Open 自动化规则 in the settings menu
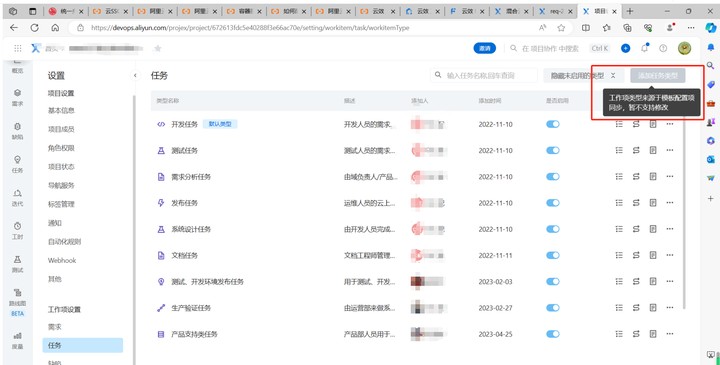720x365 pixels. (x=64, y=241)
